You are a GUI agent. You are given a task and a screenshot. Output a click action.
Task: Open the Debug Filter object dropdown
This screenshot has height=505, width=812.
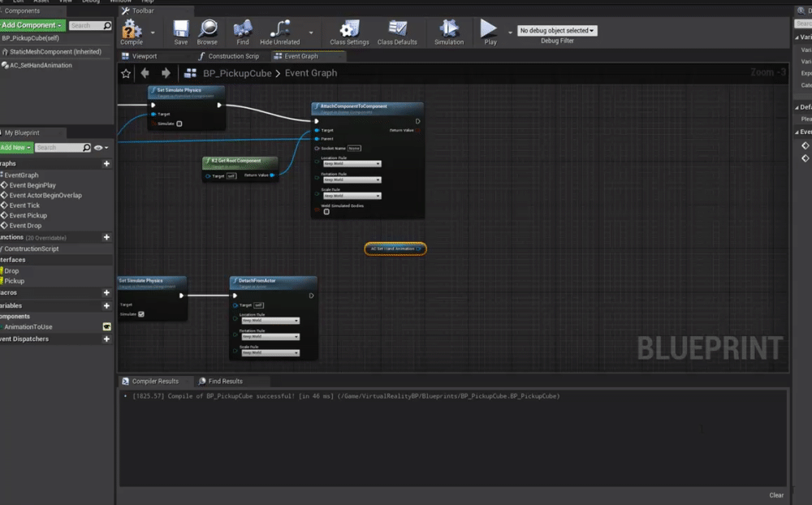coord(557,31)
